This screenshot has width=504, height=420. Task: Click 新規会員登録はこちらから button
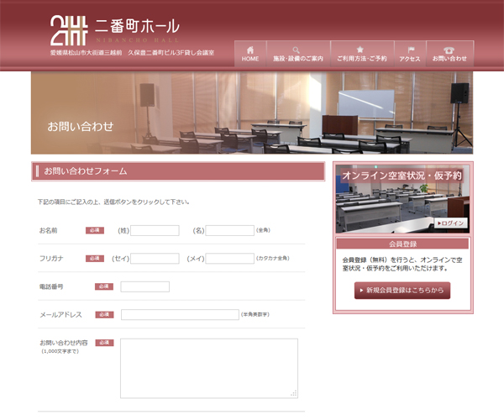(402, 290)
